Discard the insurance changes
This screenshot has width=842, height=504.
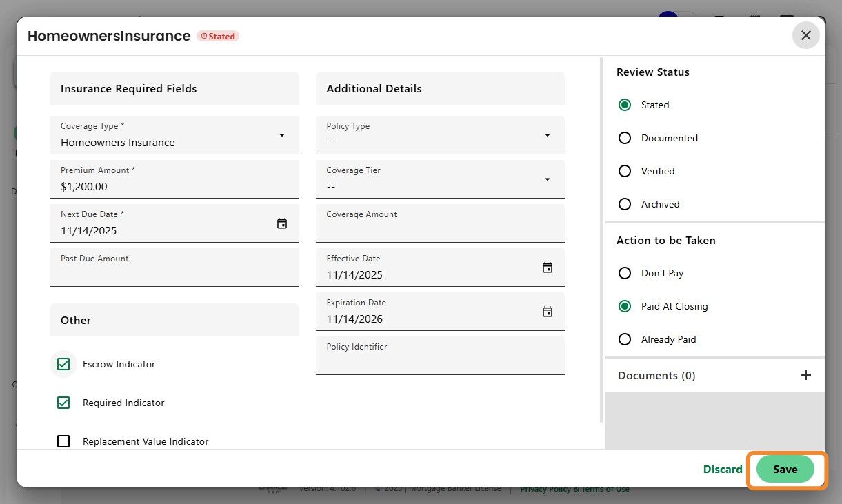pos(722,470)
